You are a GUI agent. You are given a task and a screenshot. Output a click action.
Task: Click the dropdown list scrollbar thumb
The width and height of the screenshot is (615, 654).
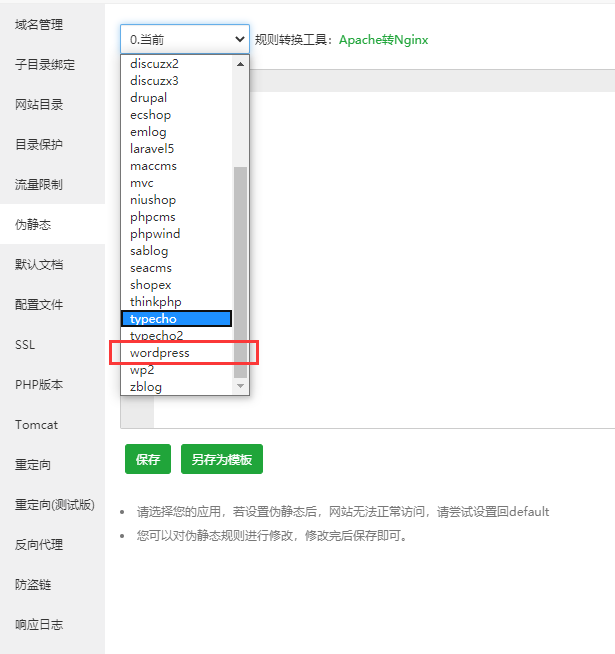[240, 272]
